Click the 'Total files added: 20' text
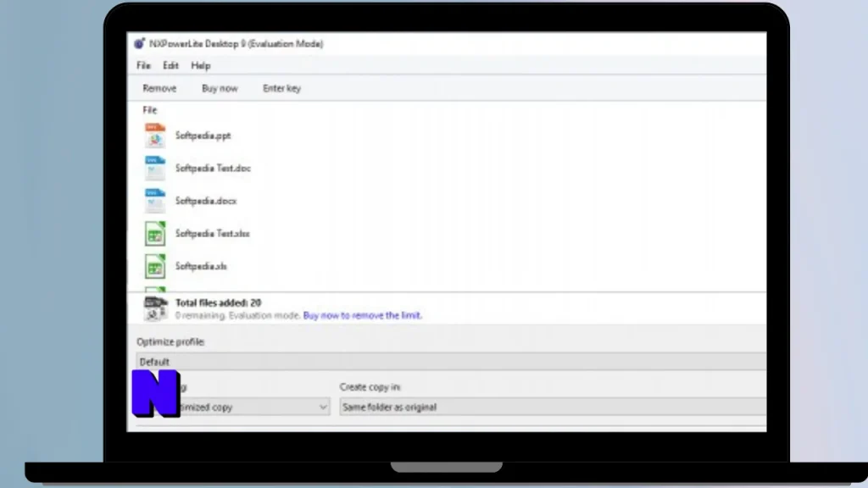868x488 pixels. (x=218, y=302)
